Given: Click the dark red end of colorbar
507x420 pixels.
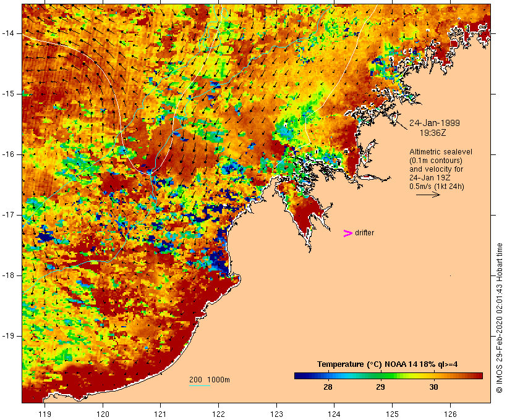Looking at the screenshot, I should point(478,376).
